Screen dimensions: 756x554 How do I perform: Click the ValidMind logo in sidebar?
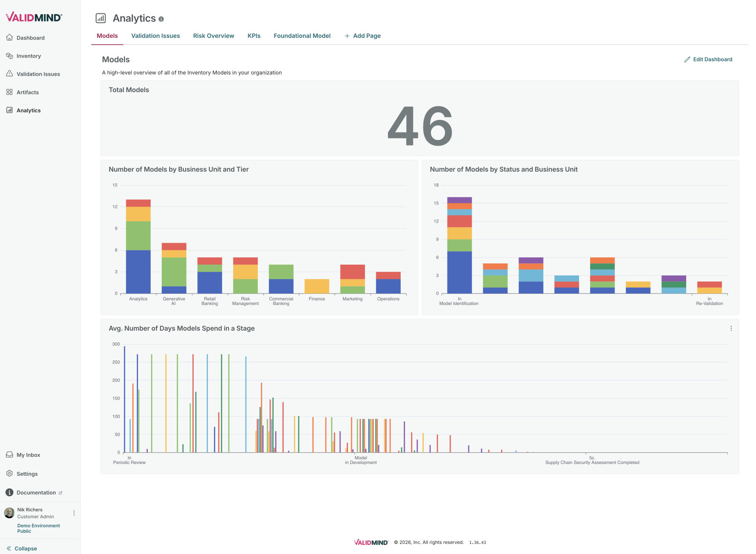34,17
